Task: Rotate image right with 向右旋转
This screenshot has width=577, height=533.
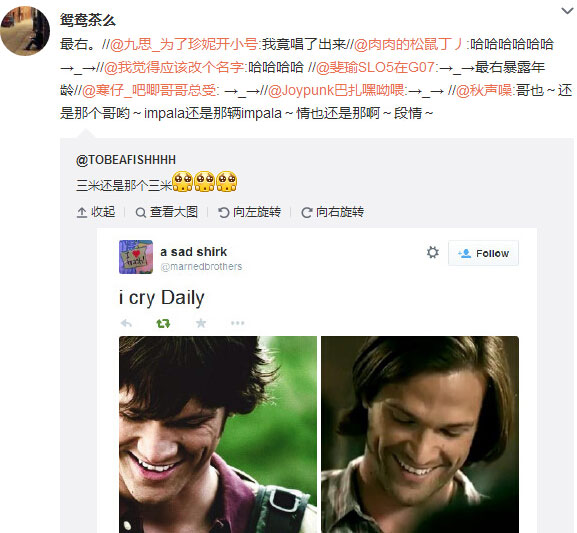Action: [x=333, y=212]
